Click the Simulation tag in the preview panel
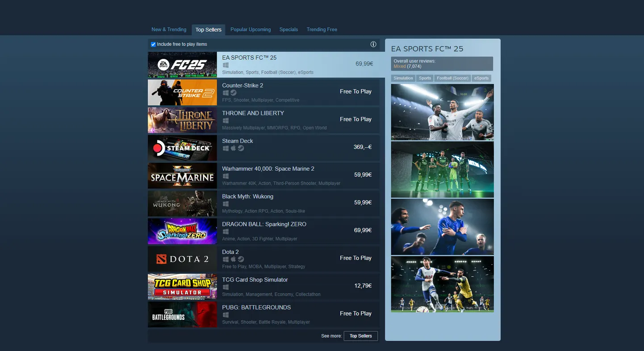644x351 pixels. click(x=403, y=78)
